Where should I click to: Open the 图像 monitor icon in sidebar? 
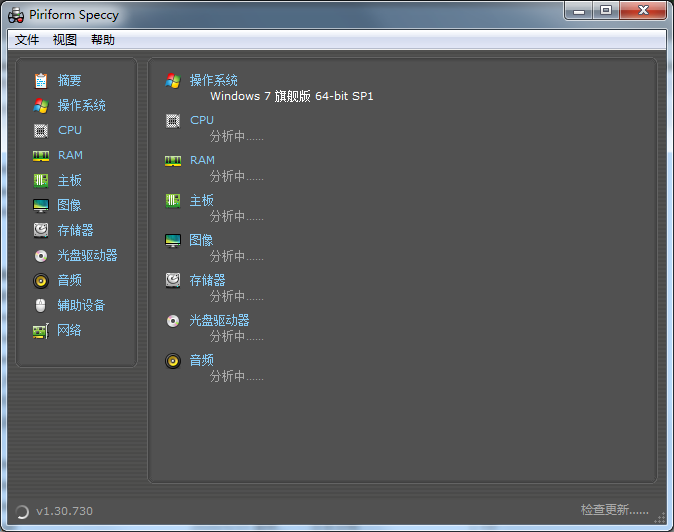pos(41,206)
